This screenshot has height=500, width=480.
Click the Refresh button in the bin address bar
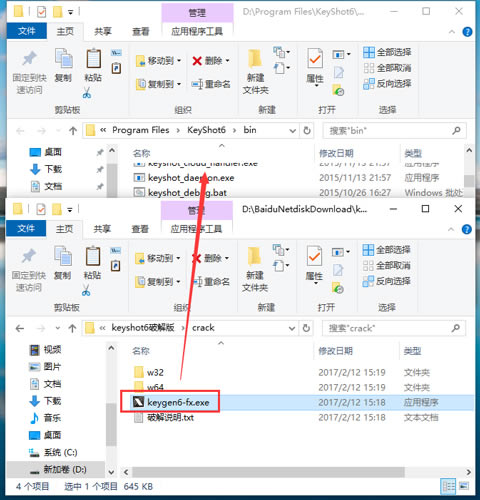click(x=307, y=130)
